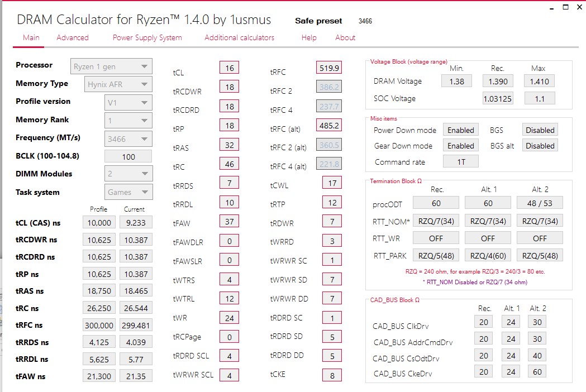Click the BCLK input field showing 100

128,156
